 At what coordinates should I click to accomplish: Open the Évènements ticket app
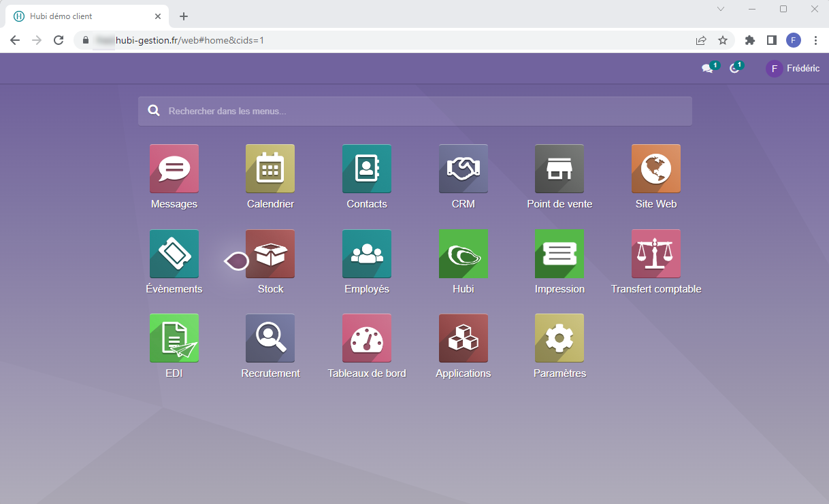(x=174, y=254)
